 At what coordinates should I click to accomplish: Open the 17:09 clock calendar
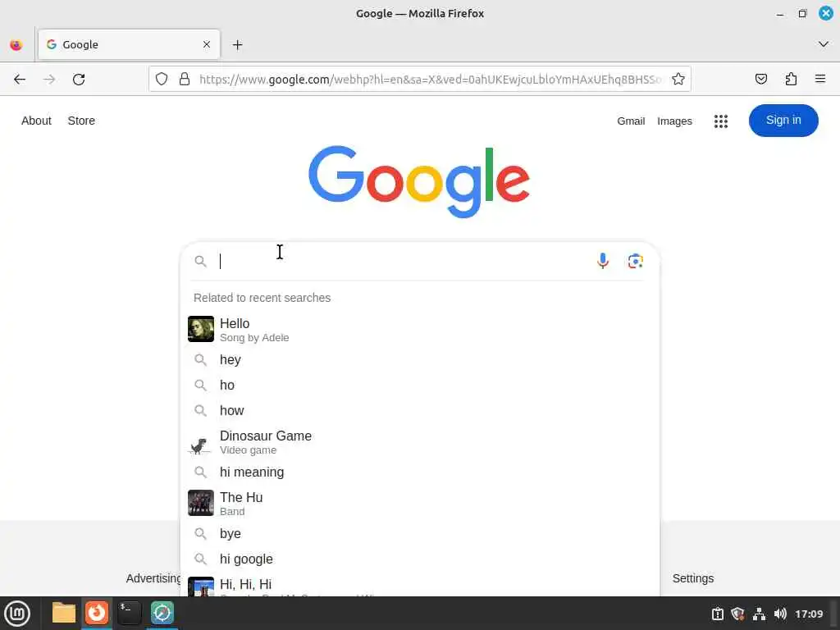point(808,614)
